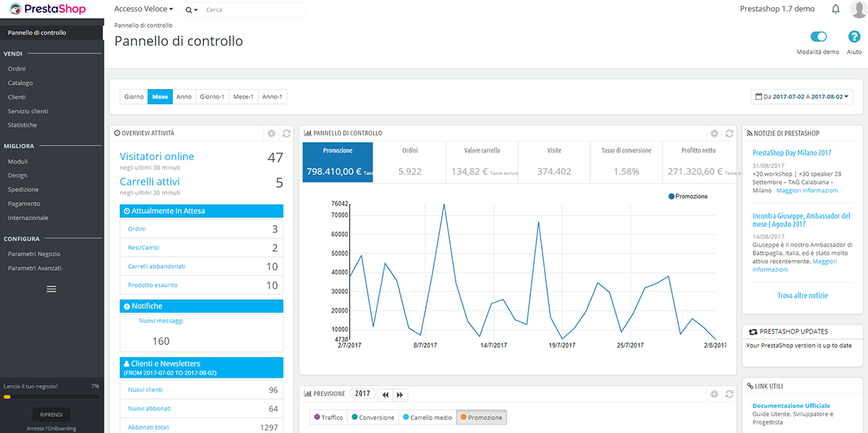The width and height of the screenshot is (868, 433).
Task: Open gear settings in Pannello di controllo chart
Action: point(714,133)
